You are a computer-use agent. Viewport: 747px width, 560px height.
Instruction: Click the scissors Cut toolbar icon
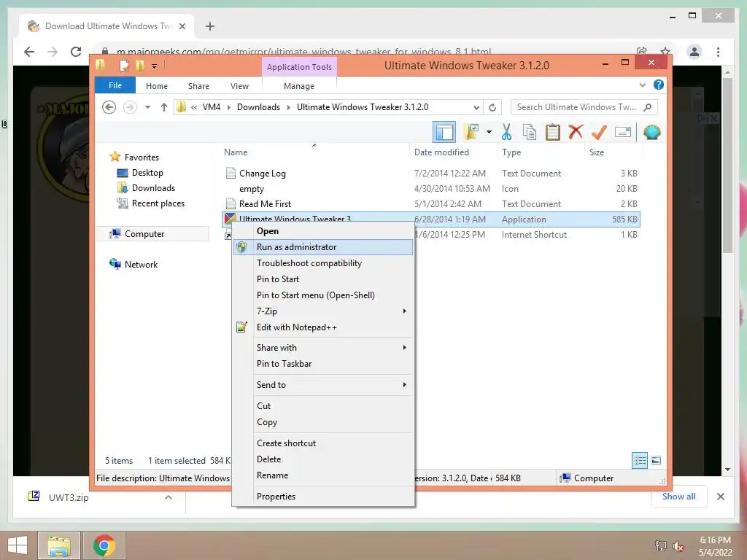[x=506, y=132]
